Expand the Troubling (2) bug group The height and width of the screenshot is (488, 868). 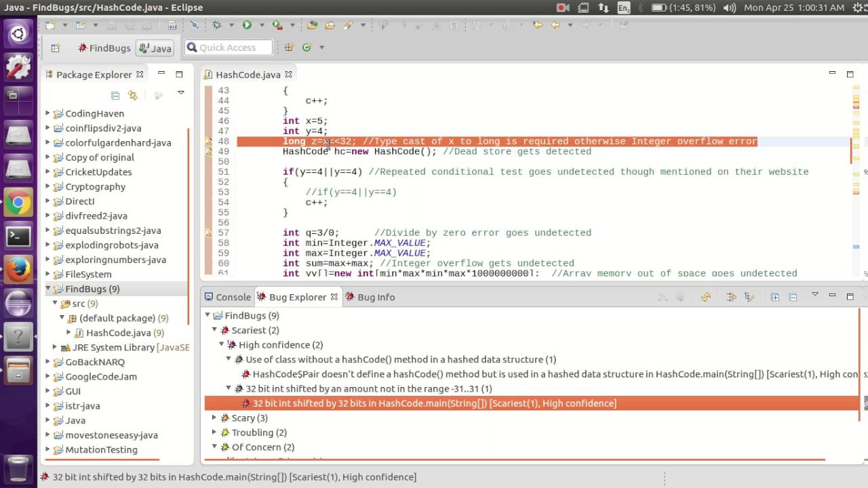click(x=215, y=432)
